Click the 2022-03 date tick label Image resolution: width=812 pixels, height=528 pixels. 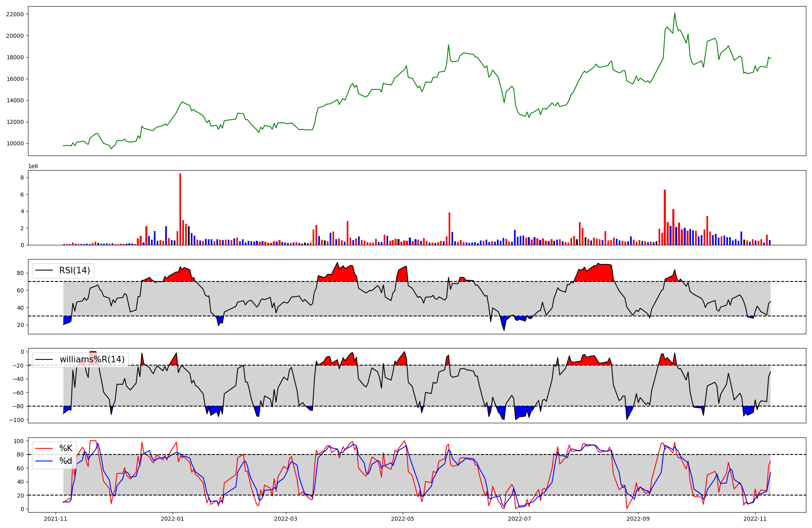point(286,519)
